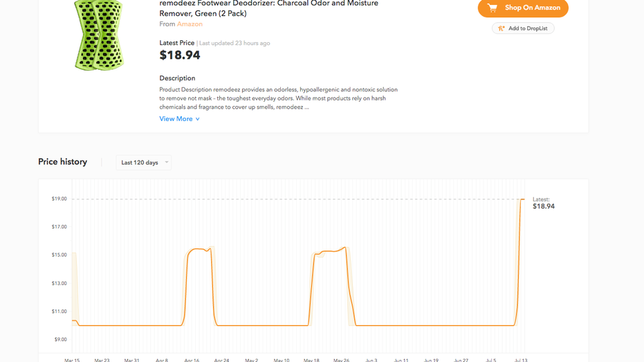Click the Price history heading

tap(62, 162)
